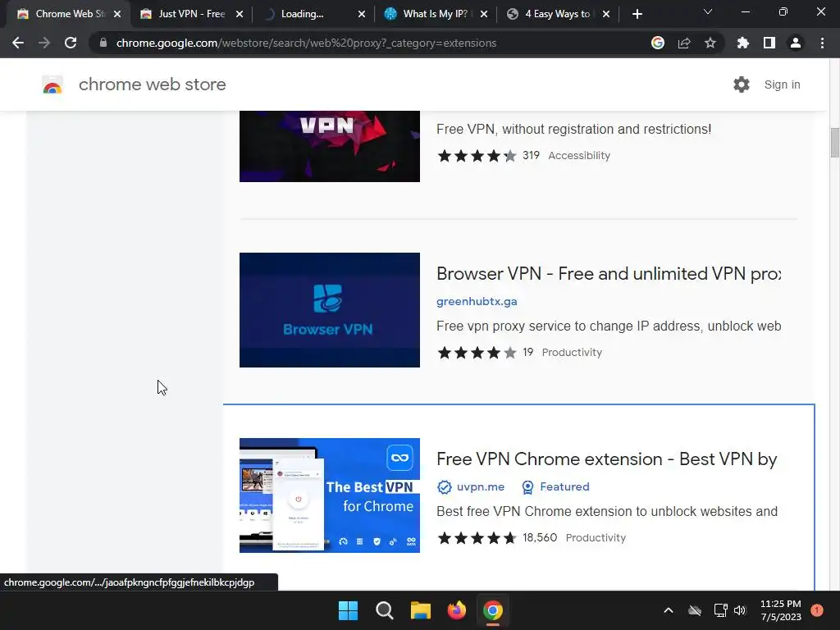
Task: Visit uvpn.me publisher link
Action: coord(481,487)
